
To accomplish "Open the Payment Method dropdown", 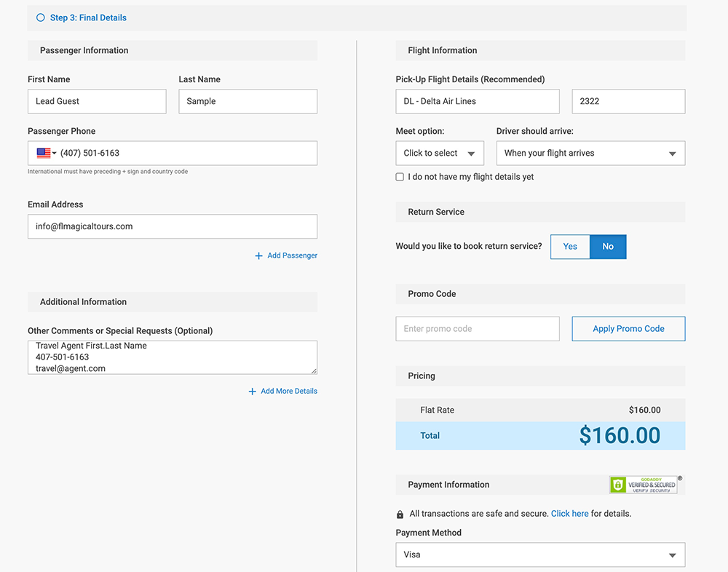I will pos(540,555).
